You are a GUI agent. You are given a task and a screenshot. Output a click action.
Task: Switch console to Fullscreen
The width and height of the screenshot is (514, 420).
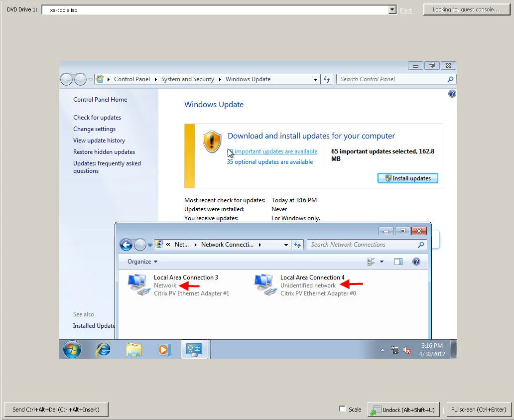pos(479,410)
